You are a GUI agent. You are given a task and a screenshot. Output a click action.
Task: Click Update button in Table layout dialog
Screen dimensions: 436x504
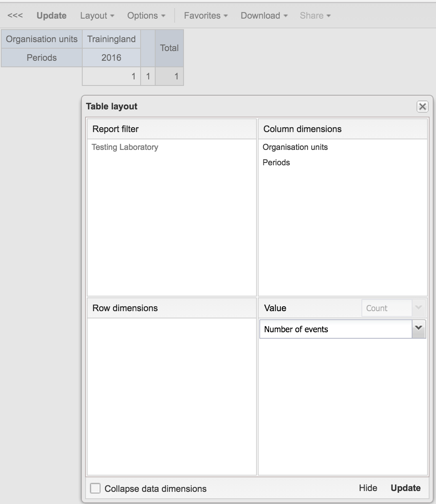[405, 488]
